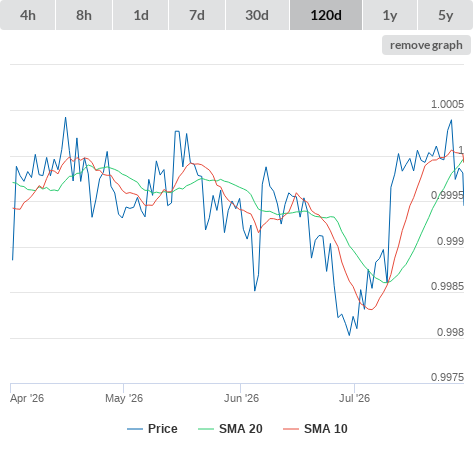Click the 1.0005 y-axis value label

click(x=447, y=104)
